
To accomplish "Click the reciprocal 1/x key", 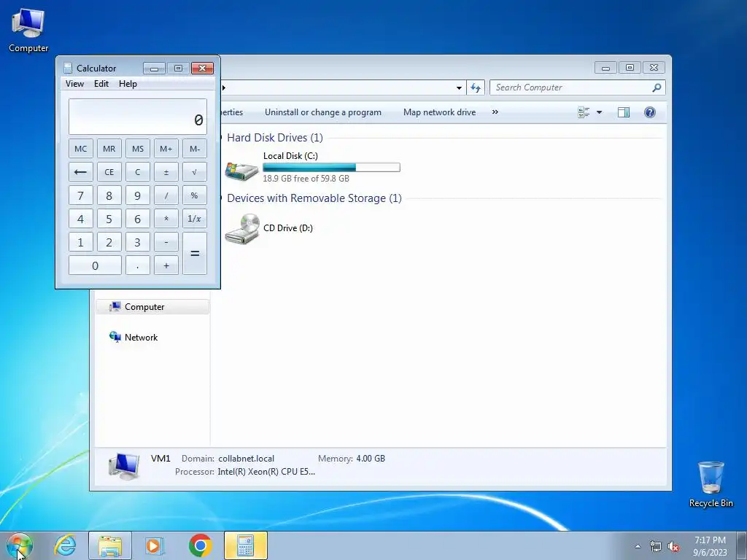I will pos(194,219).
